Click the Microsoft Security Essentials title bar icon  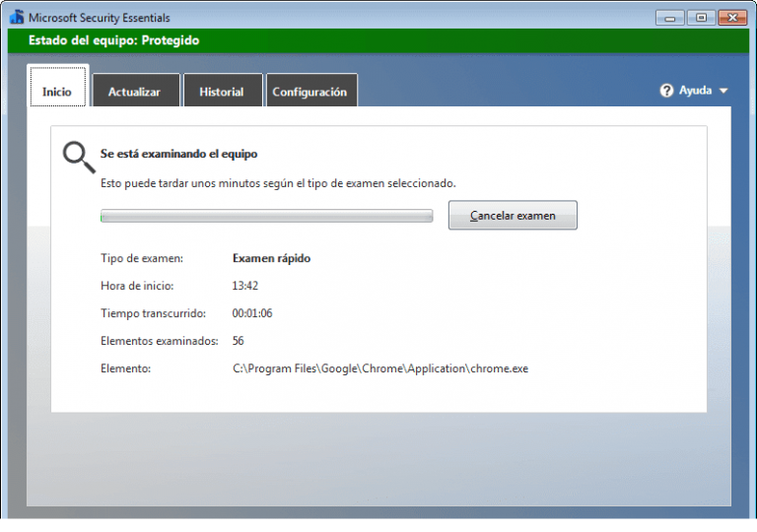tap(17, 17)
